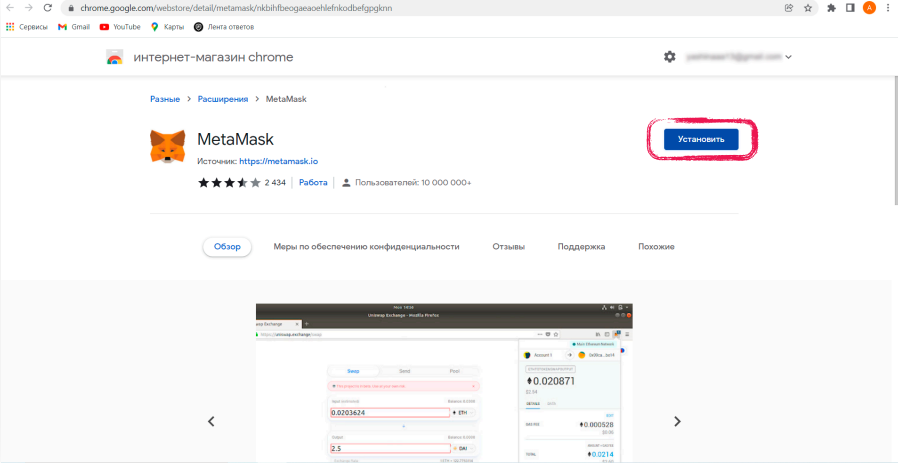The width and height of the screenshot is (898, 463).
Task: Click the MetaMask fox icon
Action: (x=168, y=146)
